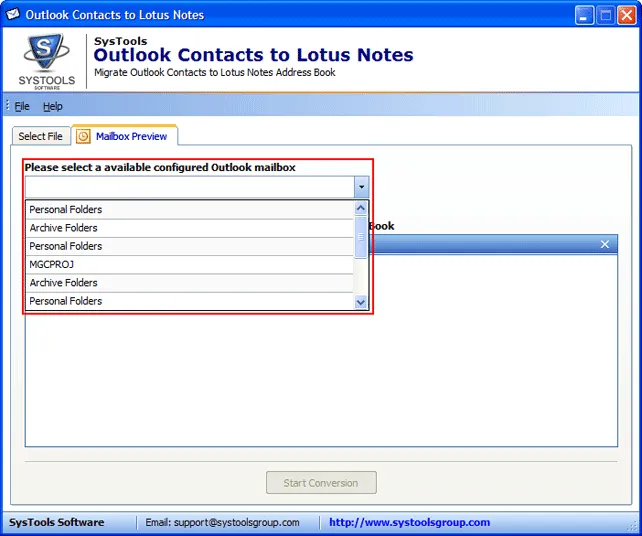Close the address book preview panel with X
The height and width of the screenshot is (536, 642).
pyautogui.click(x=605, y=244)
